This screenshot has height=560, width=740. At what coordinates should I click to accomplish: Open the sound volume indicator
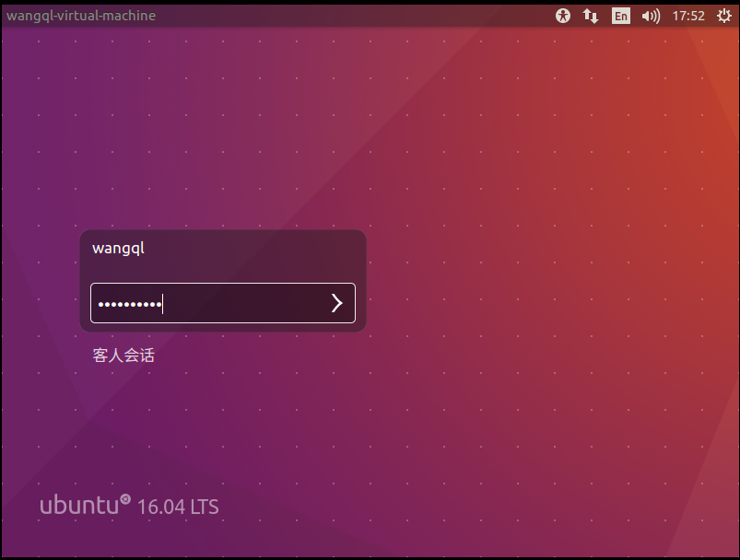(651, 16)
